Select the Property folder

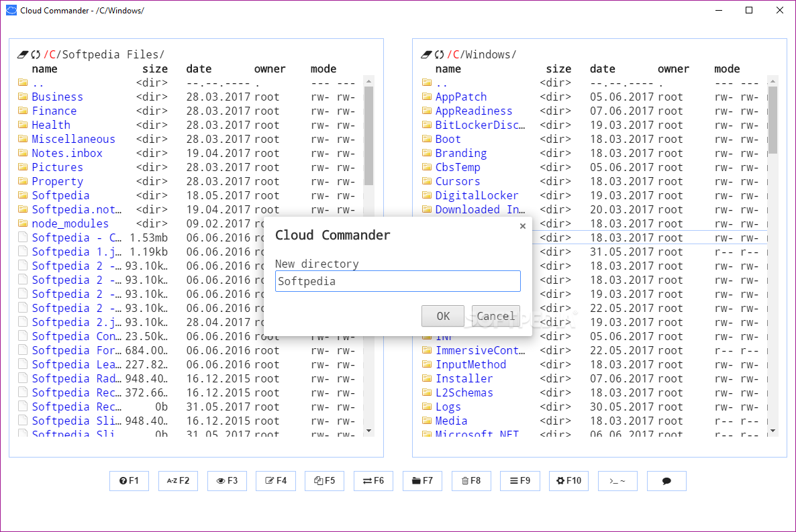(57, 181)
